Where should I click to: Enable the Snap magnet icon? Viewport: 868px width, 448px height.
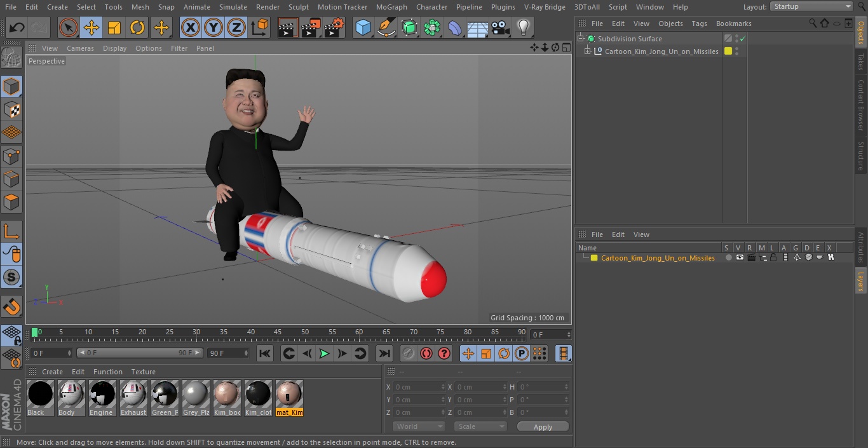[11, 306]
